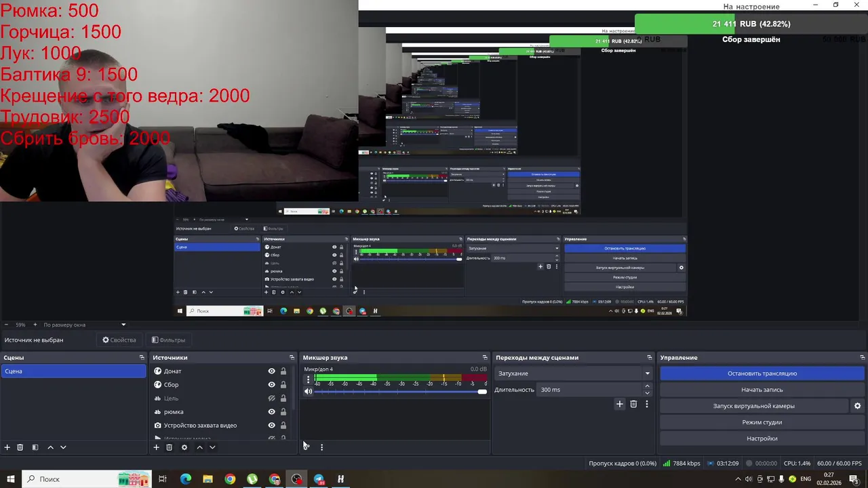Move scene up arrow in Scenes panel

point(50,447)
